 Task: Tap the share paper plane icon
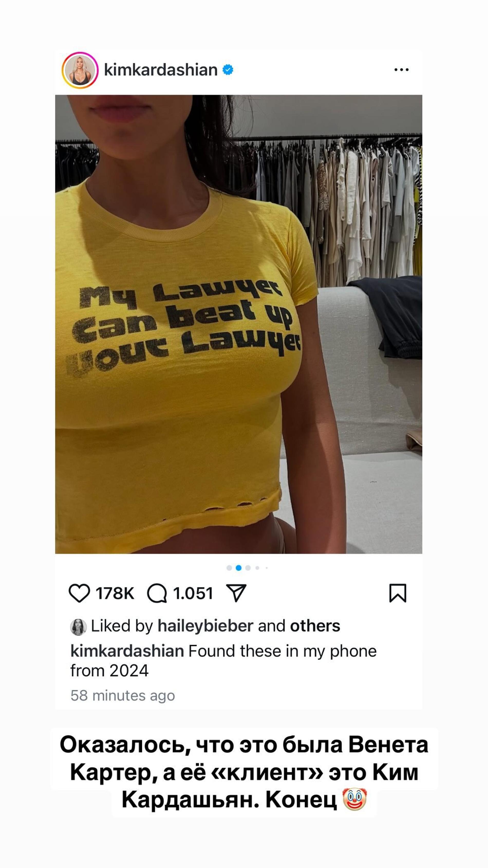pos(236,593)
